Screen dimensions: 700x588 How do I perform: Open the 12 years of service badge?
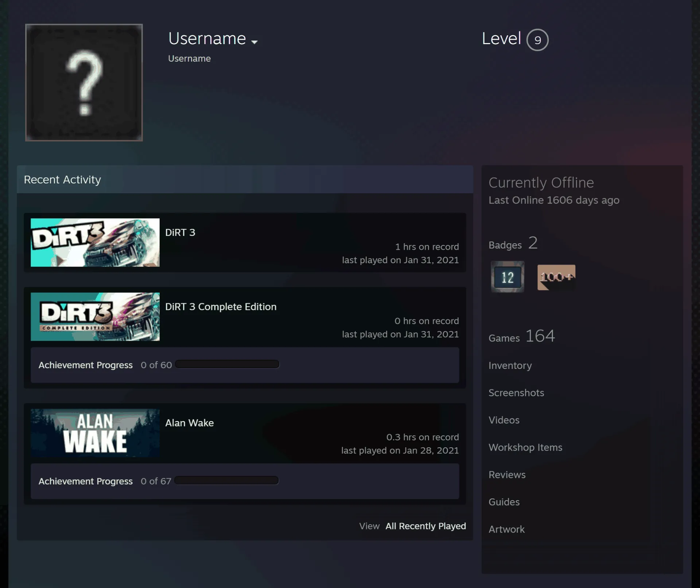click(x=507, y=277)
